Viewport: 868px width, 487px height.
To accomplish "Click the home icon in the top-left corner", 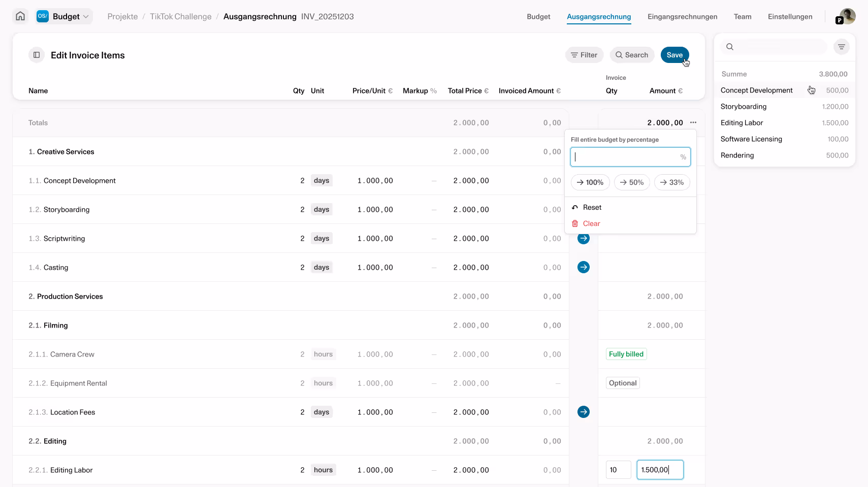I will click(x=20, y=16).
